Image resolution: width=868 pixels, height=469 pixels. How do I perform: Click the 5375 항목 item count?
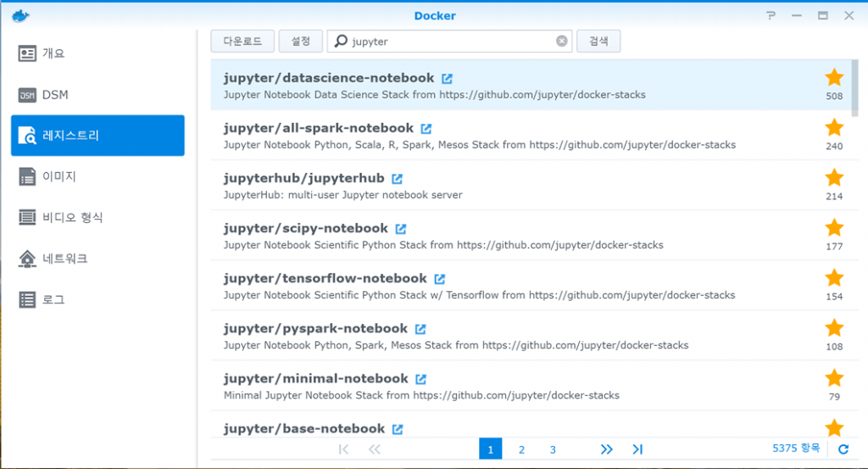[796, 448]
